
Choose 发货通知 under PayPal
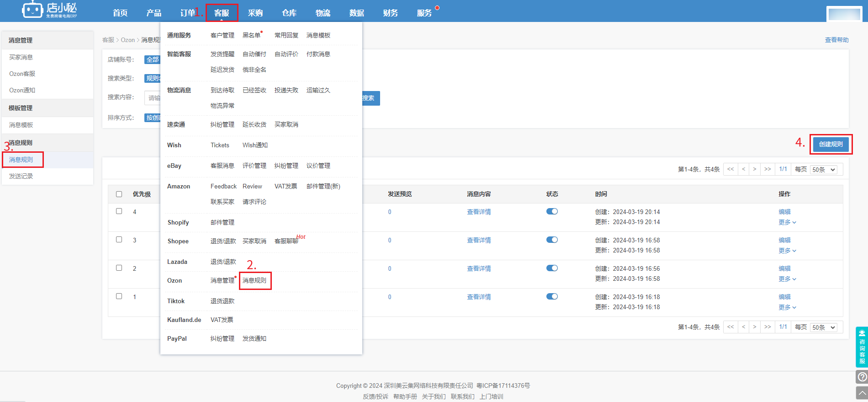point(254,338)
